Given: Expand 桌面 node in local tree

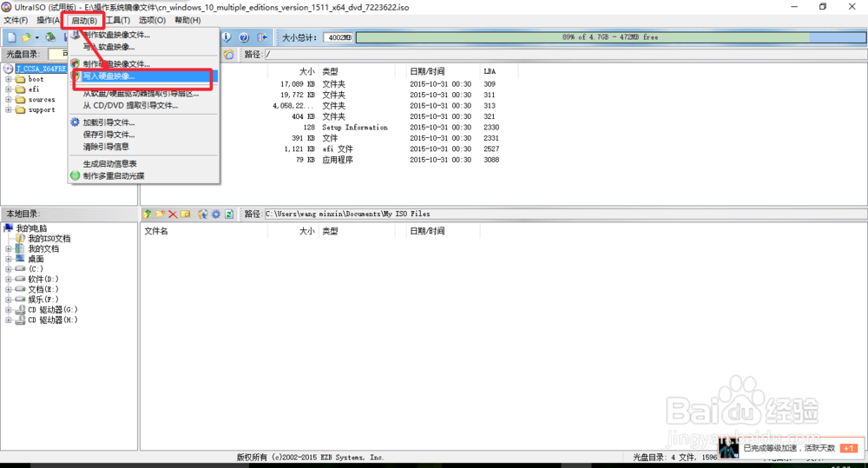Looking at the screenshot, I should coord(9,259).
